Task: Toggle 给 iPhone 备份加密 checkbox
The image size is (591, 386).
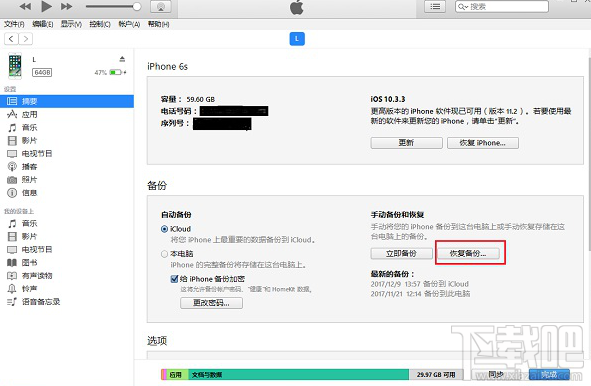Action: [174, 279]
